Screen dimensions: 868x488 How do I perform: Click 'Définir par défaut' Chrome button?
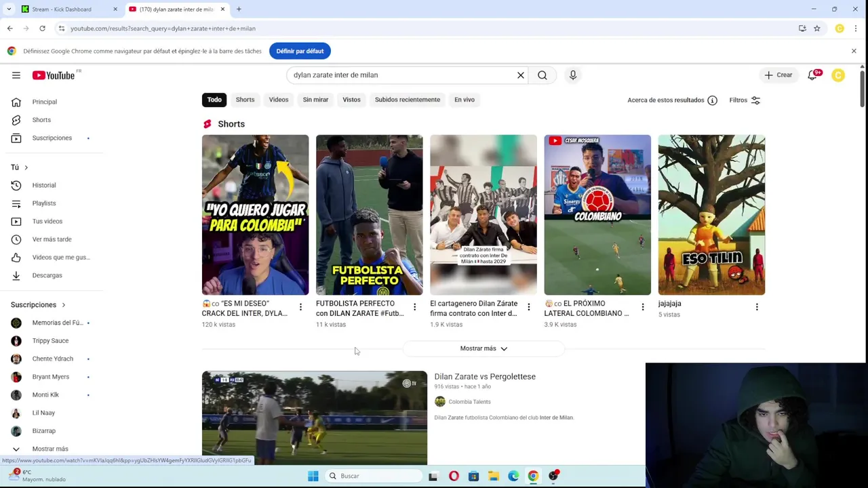[300, 51]
